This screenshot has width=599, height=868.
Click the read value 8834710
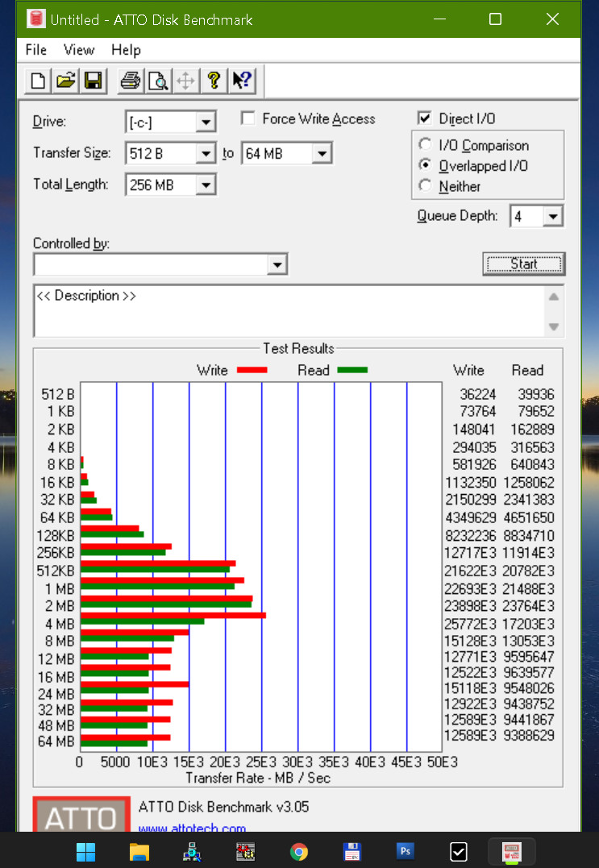(x=529, y=536)
